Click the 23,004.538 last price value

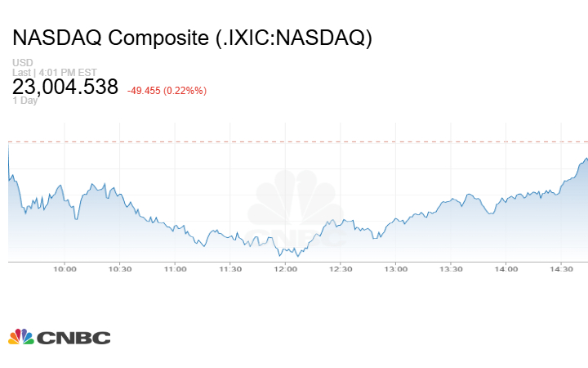click(x=65, y=88)
